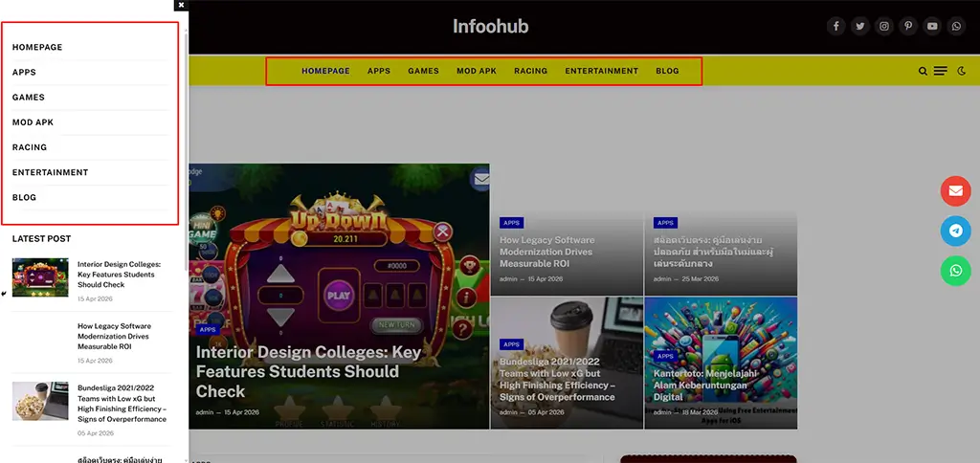This screenshot has width=980, height=463.
Task: Click GAMES in the top navigation bar
Action: point(424,71)
